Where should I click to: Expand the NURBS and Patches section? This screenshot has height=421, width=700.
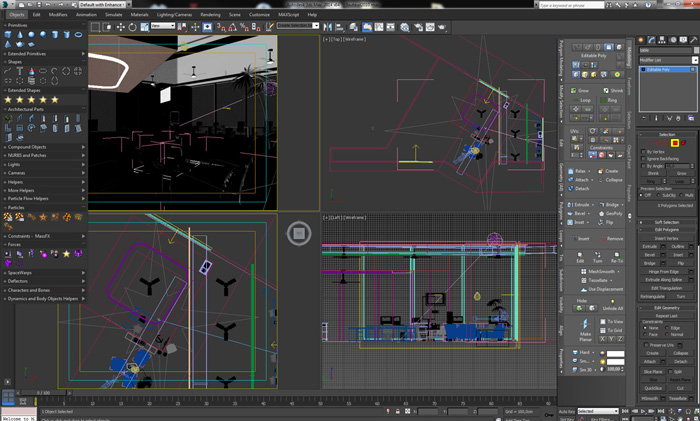[45, 155]
